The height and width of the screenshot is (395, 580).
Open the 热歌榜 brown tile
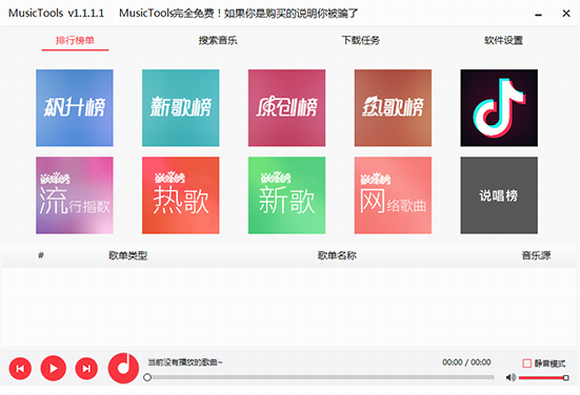(393, 108)
